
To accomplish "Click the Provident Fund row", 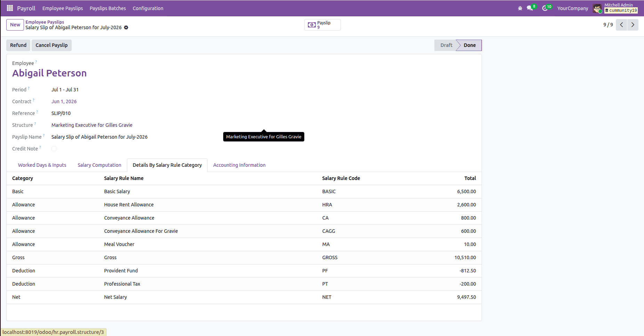I will point(244,271).
